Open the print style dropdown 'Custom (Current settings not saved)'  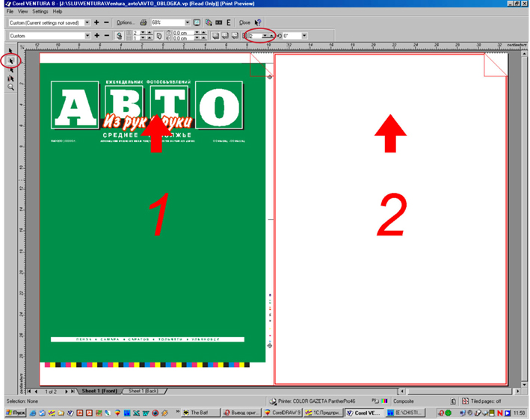pyautogui.click(x=87, y=22)
